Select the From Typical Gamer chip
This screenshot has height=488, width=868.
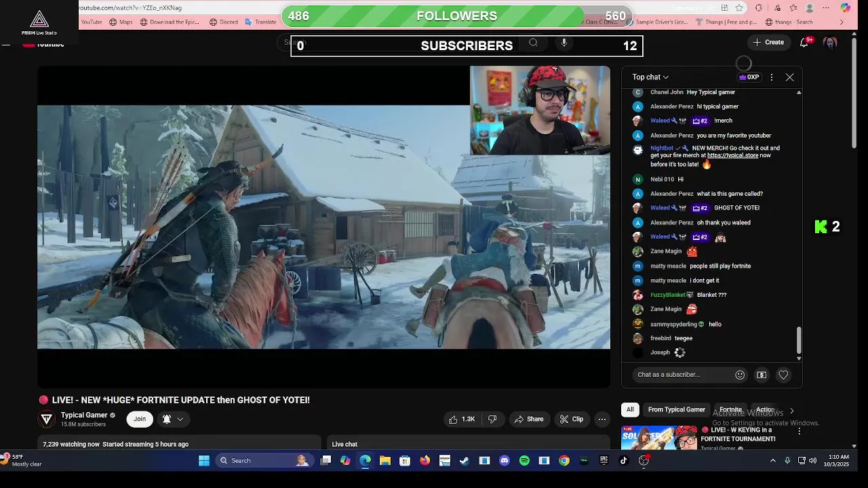(677, 409)
